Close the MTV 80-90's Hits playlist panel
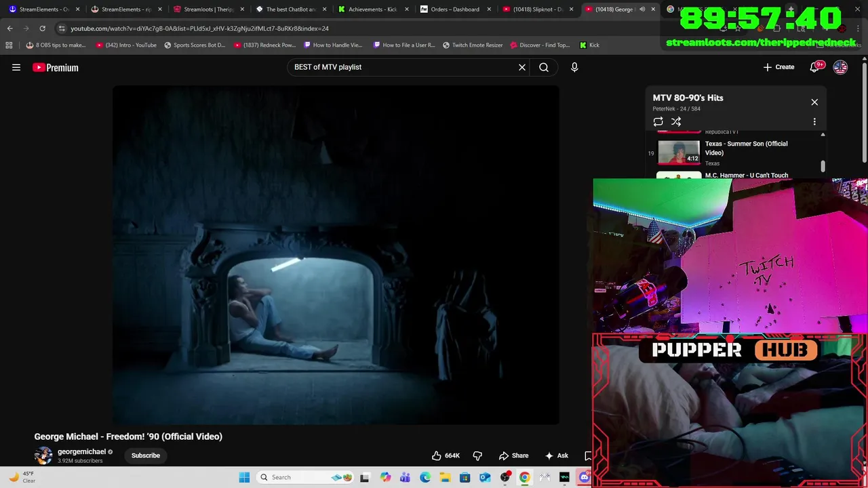The width and height of the screenshot is (868, 488). [814, 102]
